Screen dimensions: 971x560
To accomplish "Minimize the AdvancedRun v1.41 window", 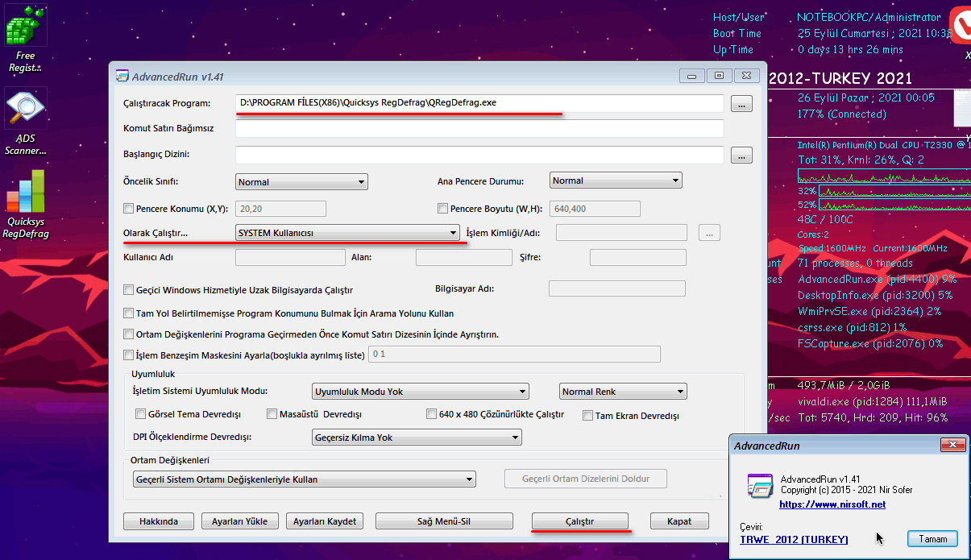I will (x=692, y=76).
